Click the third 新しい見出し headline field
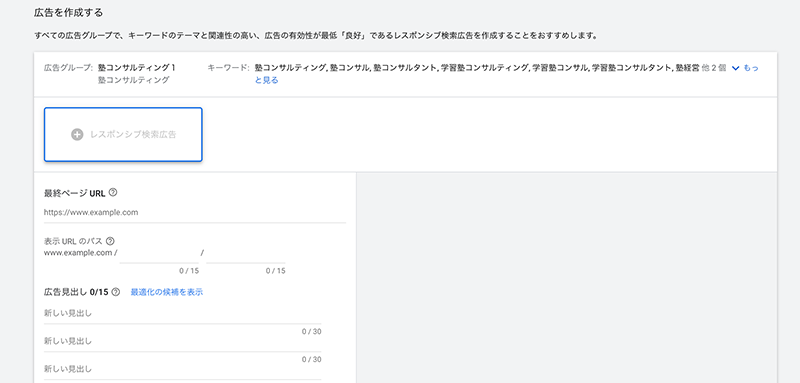This screenshot has width=800, height=383. (x=183, y=369)
